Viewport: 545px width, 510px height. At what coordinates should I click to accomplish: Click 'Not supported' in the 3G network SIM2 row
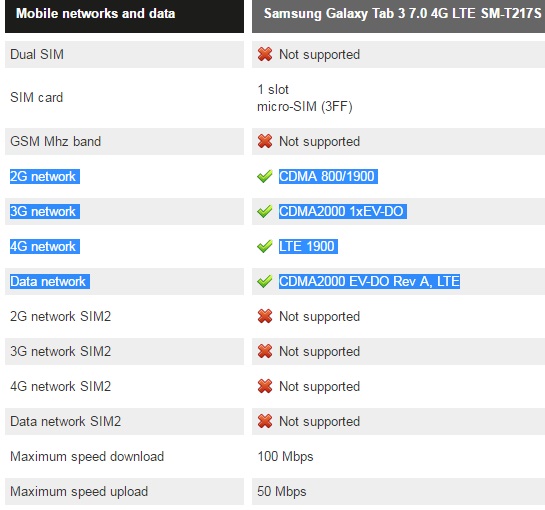319,351
